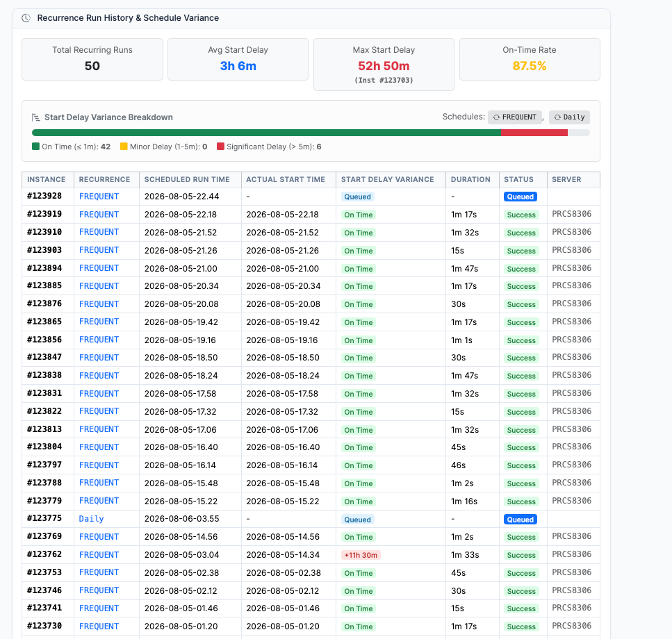Click duration 1m 16s for #123779
Viewport: 672px width, 639px height.
[x=464, y=501]
